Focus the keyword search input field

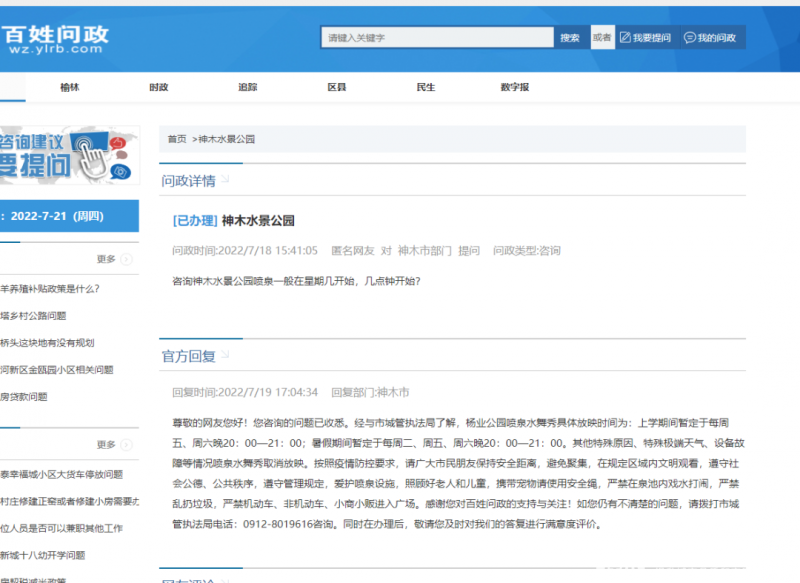(x=437, y=38)
